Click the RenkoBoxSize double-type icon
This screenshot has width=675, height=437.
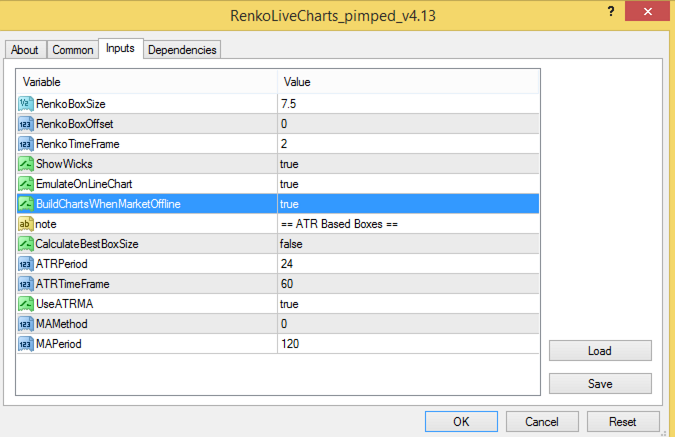[x=26, y=103]
